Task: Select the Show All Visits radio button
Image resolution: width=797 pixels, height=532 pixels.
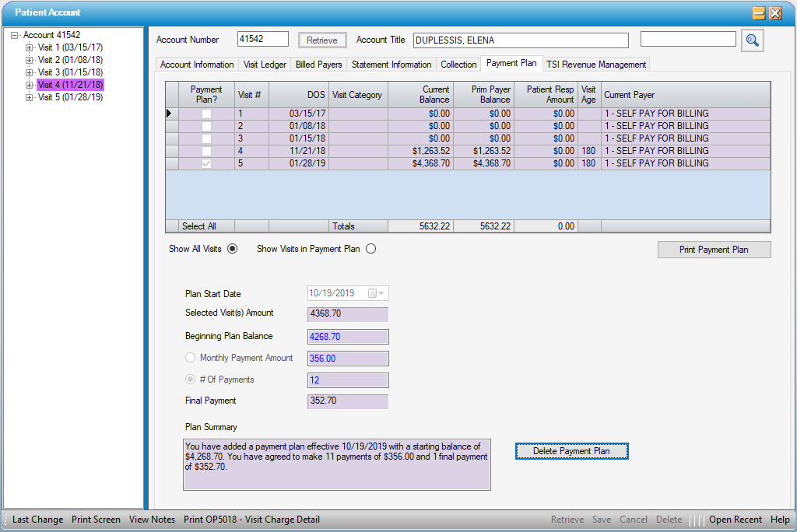Action: [232, 249]
